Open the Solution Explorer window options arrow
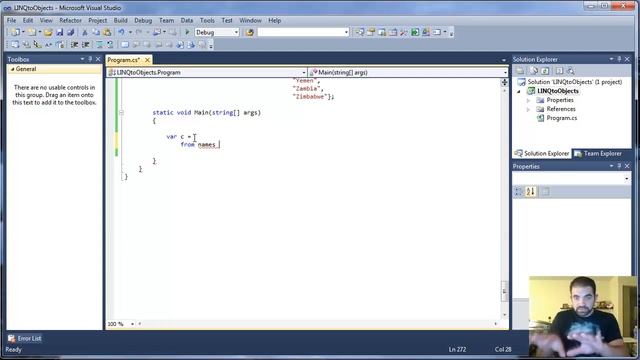This screenshot has width=640, height=360. point(611,59)
